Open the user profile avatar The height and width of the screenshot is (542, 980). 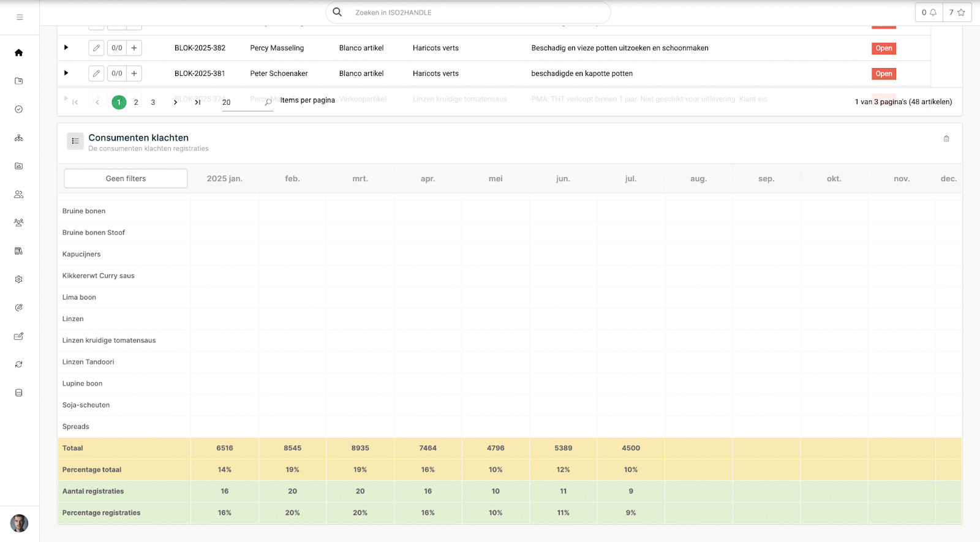20,523
